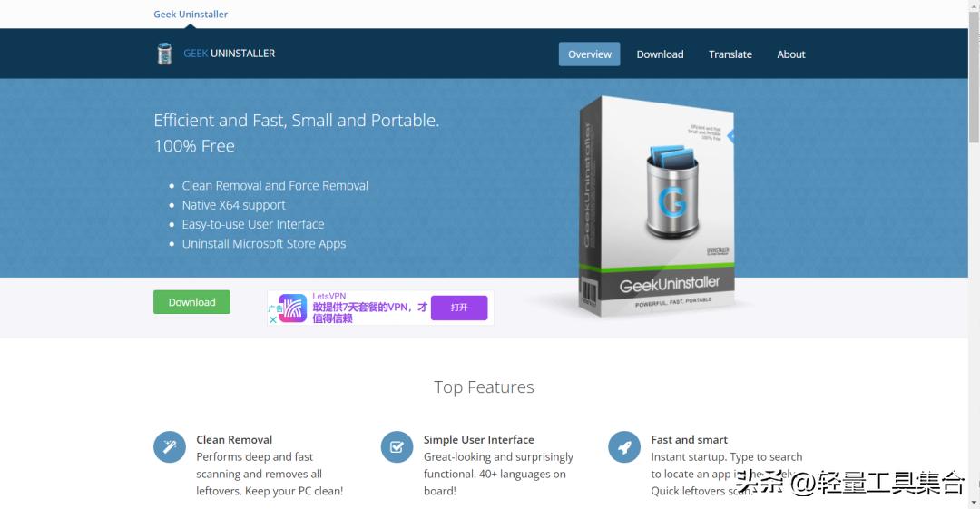Click the LetsVPN app icon in ad
The width and height of the screenshot is (980, 509).
point(292,308)
